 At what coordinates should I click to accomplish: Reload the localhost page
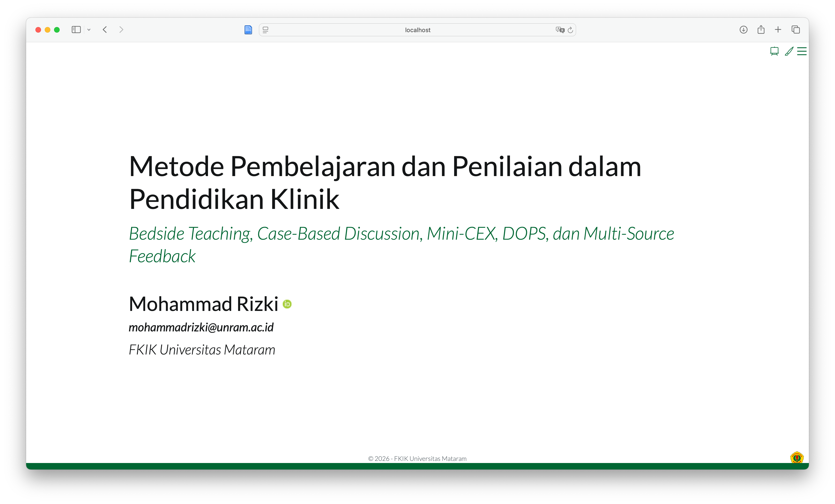(x=570, y=30)
